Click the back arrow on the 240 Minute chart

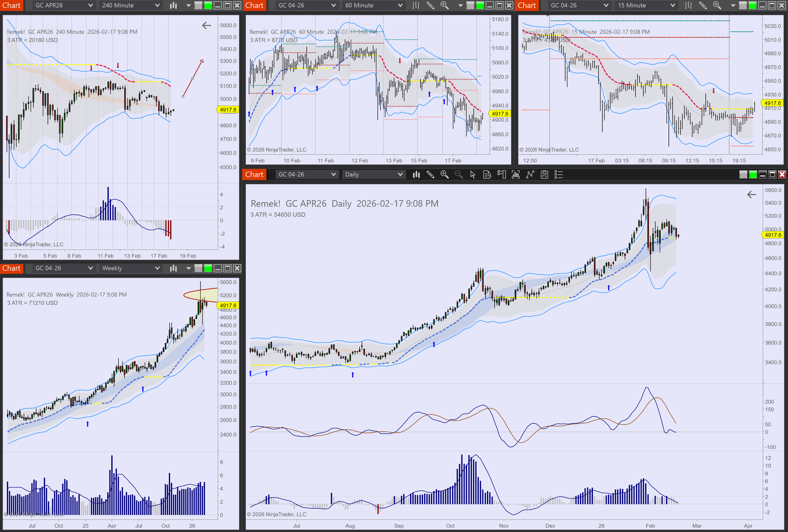point(206,26)
